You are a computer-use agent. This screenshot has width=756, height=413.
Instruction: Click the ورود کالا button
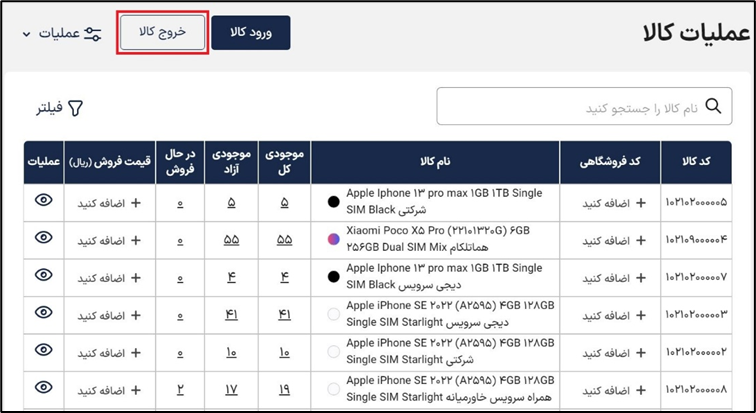coord(251,33)
